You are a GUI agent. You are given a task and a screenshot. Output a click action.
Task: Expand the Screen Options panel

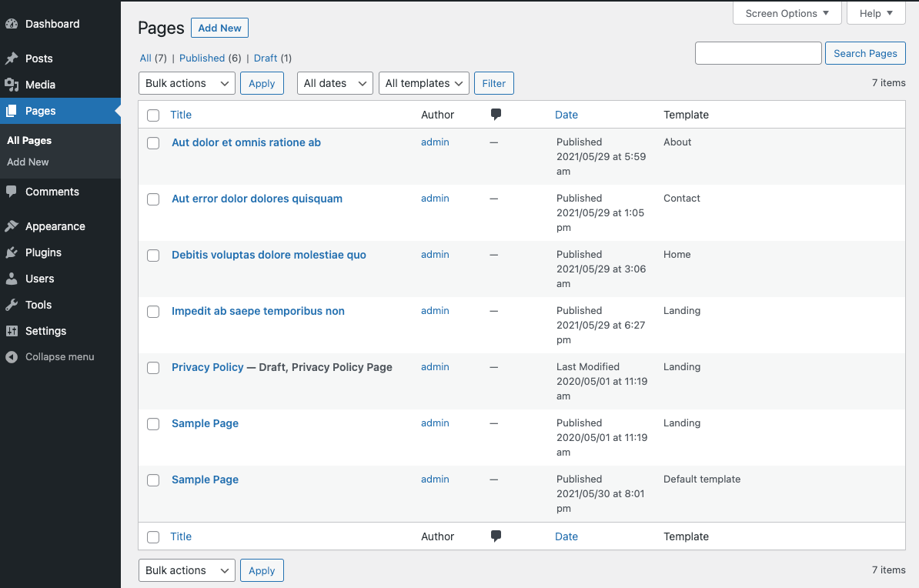(x=787, y=13)
